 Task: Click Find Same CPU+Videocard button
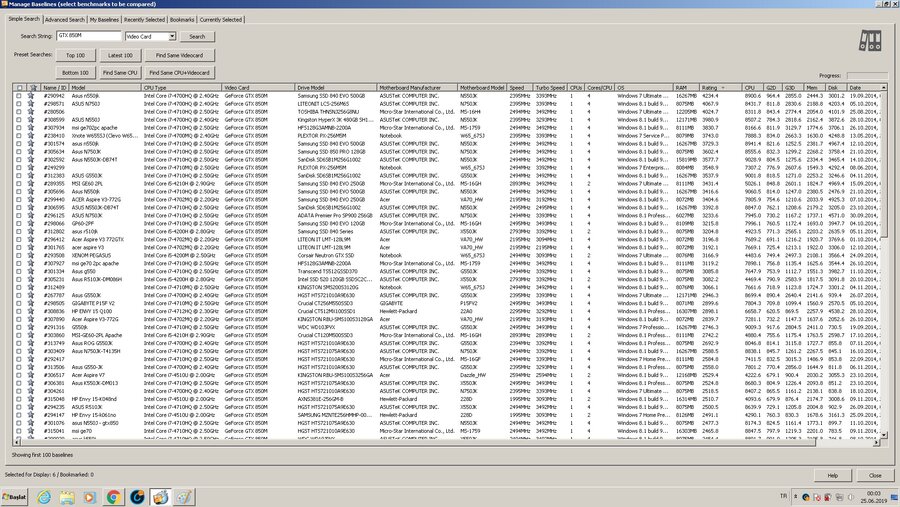click(179, 73)
